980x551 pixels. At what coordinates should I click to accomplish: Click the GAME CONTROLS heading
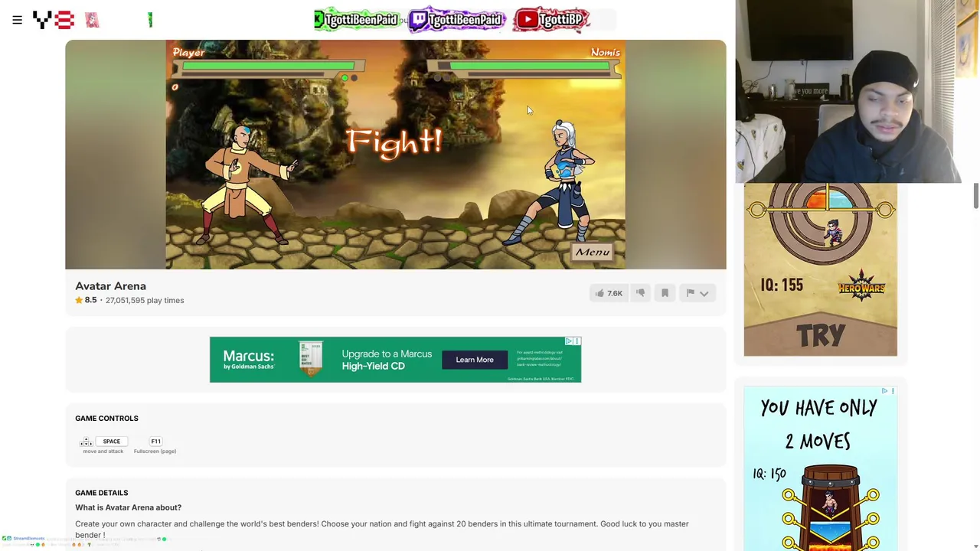(x=106, y=418)
